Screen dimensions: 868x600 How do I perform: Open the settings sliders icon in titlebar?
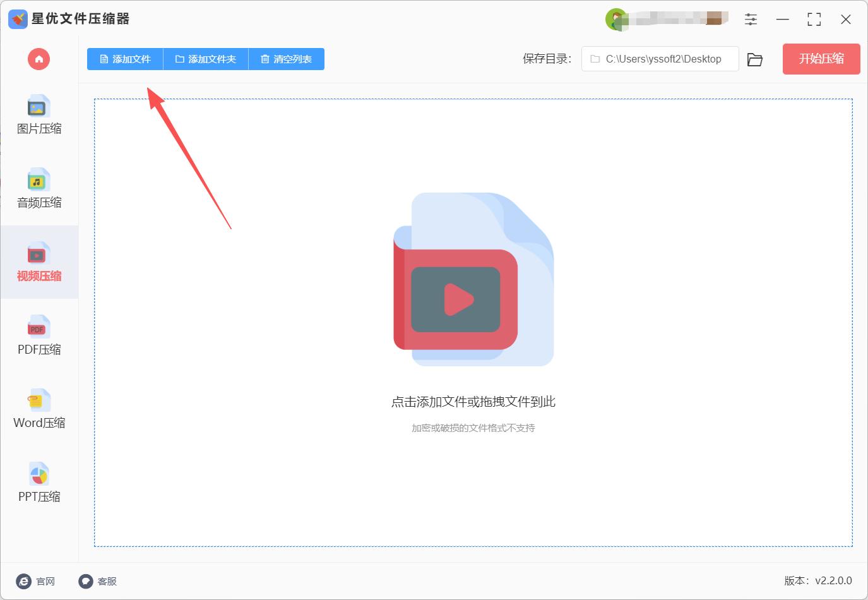751,19
